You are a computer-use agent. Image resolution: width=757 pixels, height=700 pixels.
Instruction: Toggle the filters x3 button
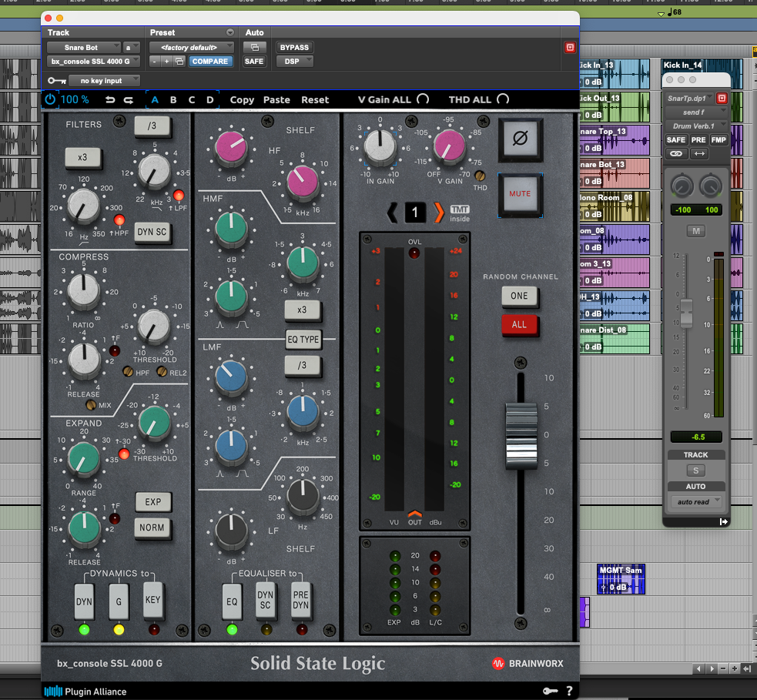83,157
